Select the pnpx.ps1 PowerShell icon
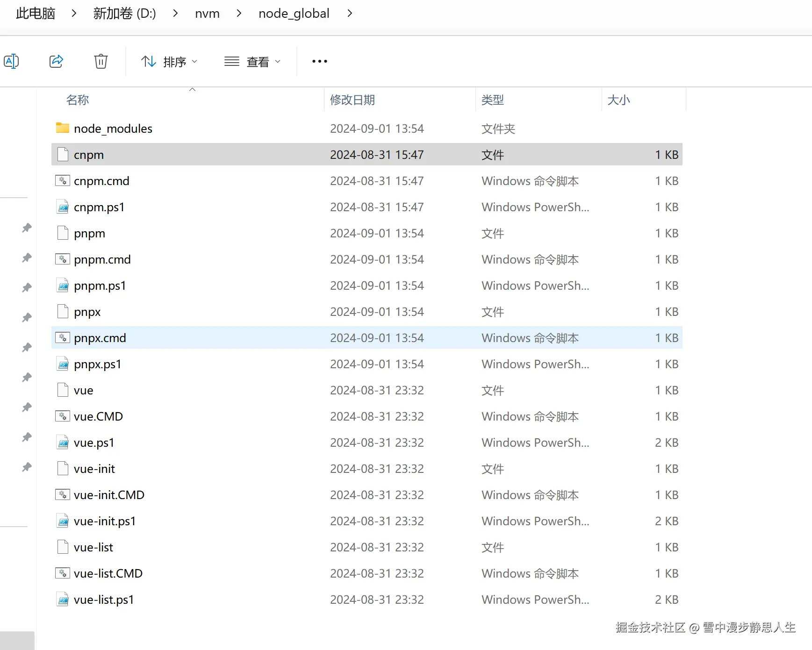The image size is (812, 650). [x=63, y=364]
